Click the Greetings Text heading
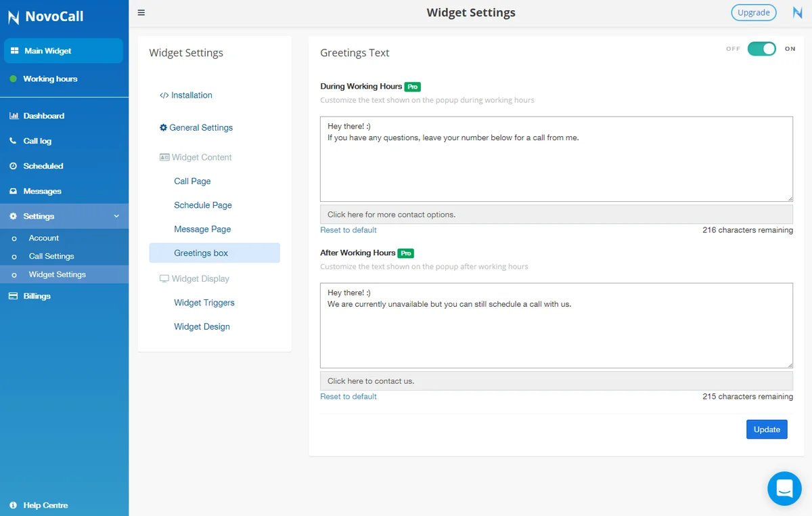The image size is (812, 516). pos(355,53)
